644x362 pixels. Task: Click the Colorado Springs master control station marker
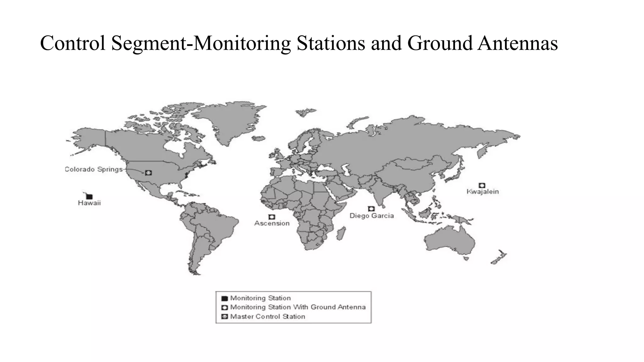pos(148,173)
